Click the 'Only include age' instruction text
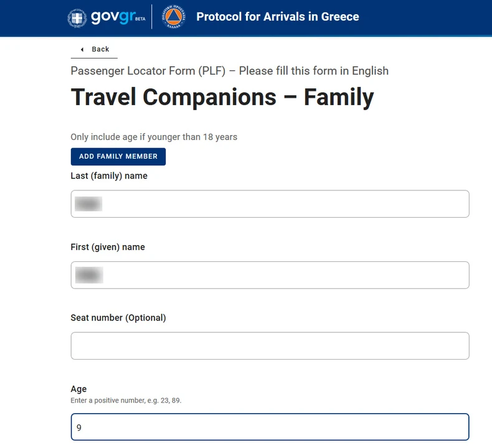This screenshot has width=492, height=448. 154,137
